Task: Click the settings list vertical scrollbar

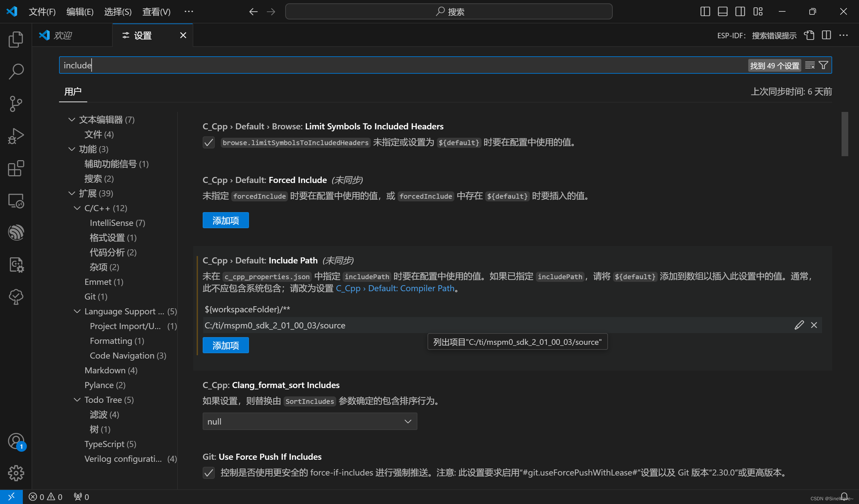Action: coord(844,134)
